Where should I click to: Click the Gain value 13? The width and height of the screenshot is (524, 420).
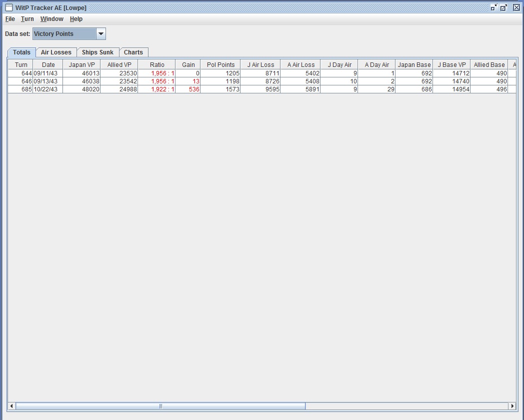pyautogui.click(x=188, y=81)
